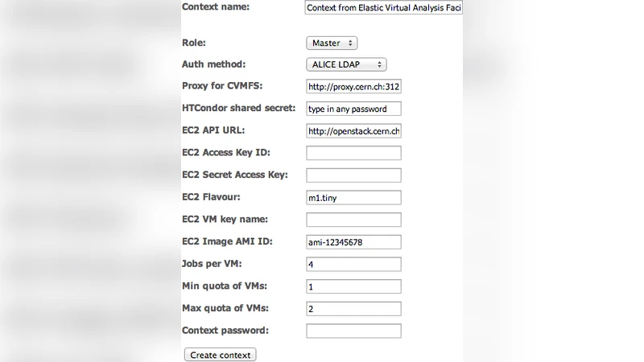Click the Jobs per VM field

tap(353, 264)
